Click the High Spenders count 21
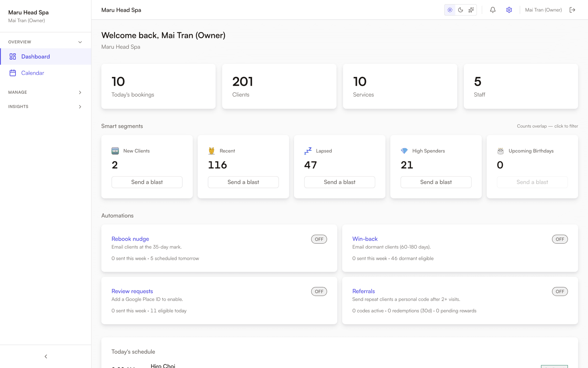The height and width of the screenshot is (368, 588). (x=407, y=165)
